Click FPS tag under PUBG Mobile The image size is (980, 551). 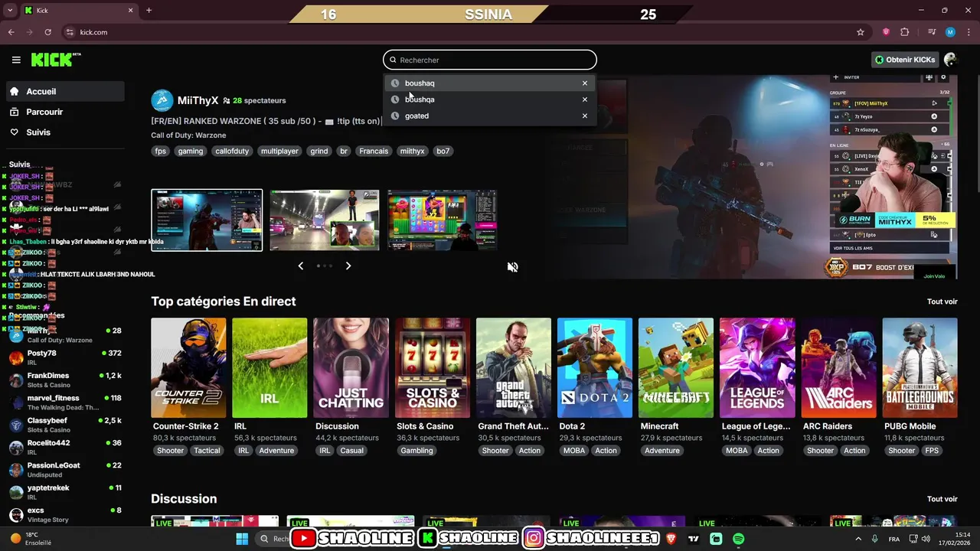pos(932,451)
